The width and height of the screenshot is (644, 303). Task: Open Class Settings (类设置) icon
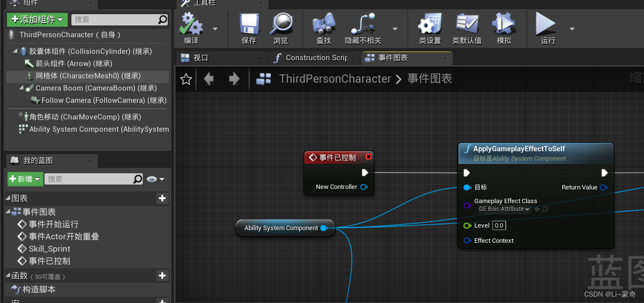[x=430, y=23]
